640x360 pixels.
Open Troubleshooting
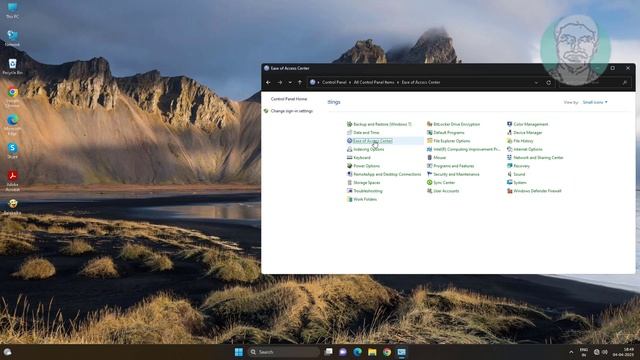(364, 191)
